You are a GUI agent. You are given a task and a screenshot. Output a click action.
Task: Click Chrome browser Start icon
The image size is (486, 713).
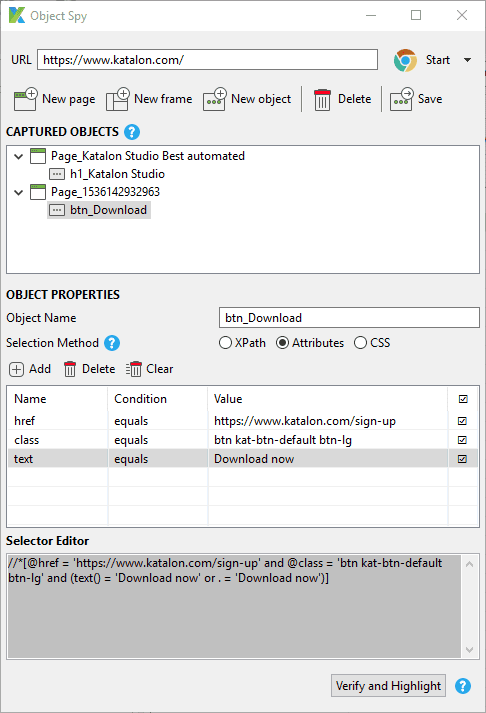tap(405, 60)
